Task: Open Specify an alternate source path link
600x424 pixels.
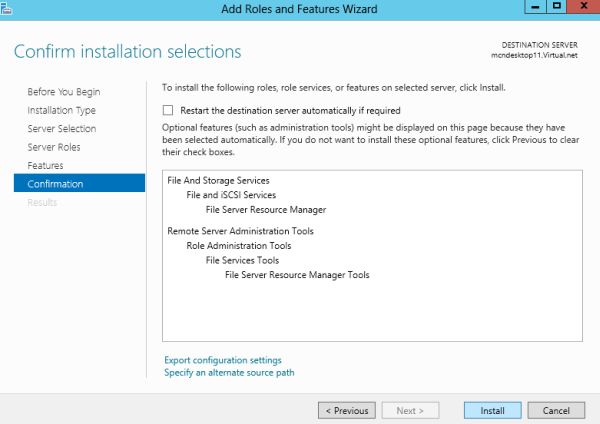Action: coord(229,373)
